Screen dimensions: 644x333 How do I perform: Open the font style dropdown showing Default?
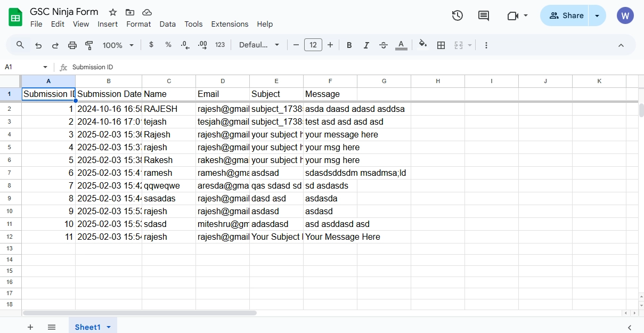coord(259,45)
